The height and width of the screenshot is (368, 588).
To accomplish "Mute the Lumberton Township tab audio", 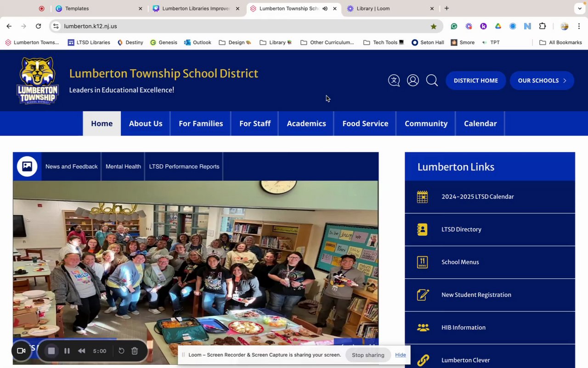I will click(325, 8).
